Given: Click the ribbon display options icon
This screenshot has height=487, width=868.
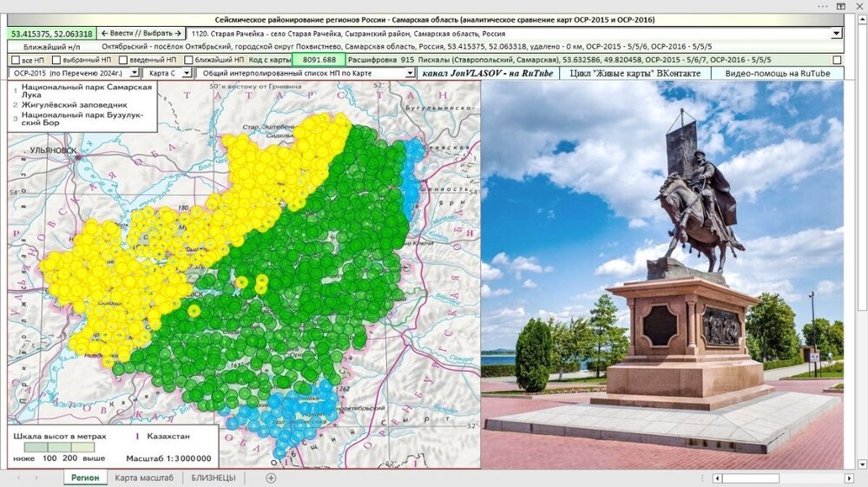Looking at the screenshot, I should coord(841,6).
